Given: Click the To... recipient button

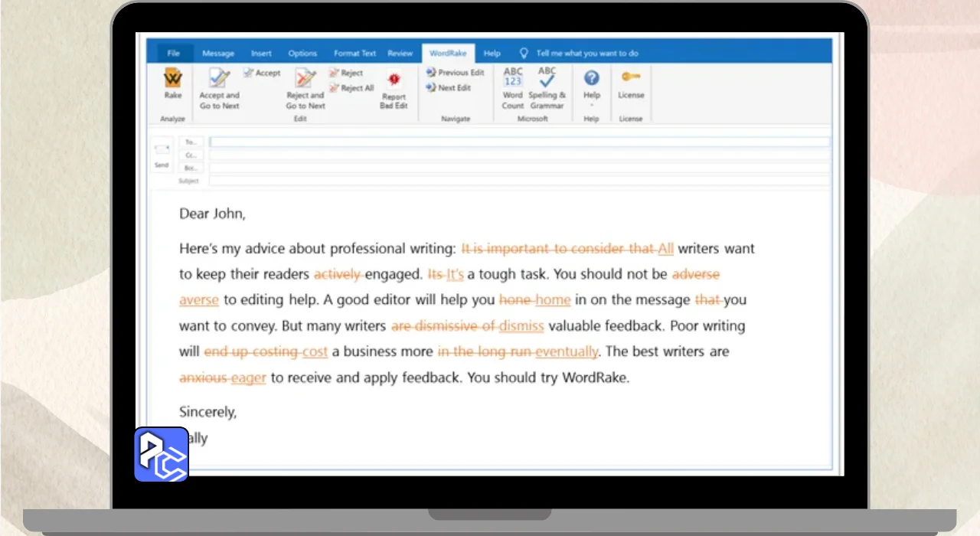Looking at the screenshot, I should [191, 142].
